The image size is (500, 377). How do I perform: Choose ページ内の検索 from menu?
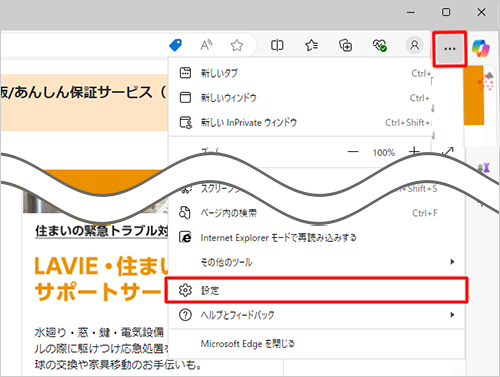(x=317, y=213)
